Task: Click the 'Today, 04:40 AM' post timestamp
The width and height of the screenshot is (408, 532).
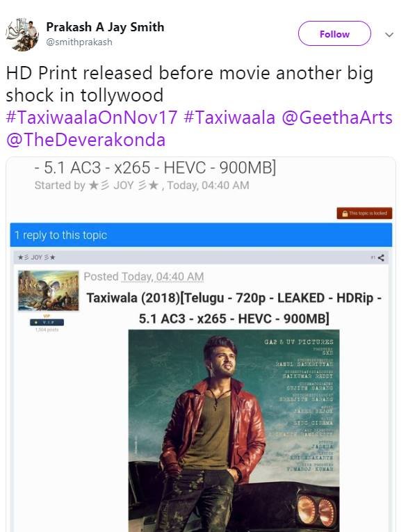Action: [163, 277]
